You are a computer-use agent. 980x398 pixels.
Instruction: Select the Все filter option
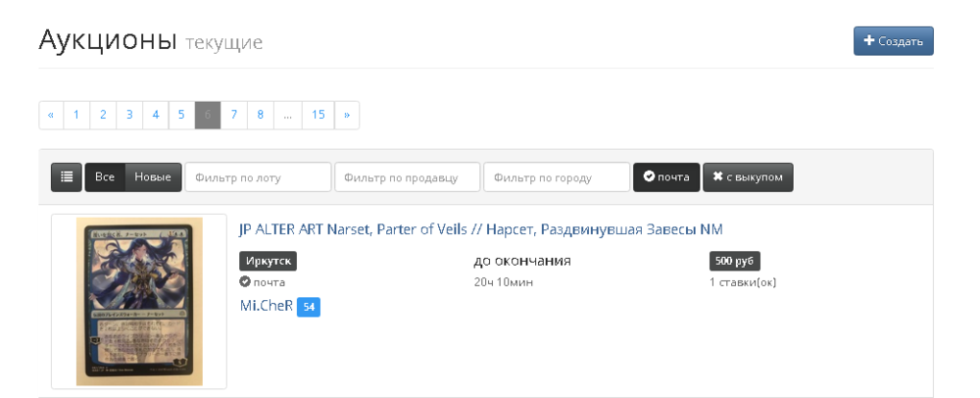[105, 177]
